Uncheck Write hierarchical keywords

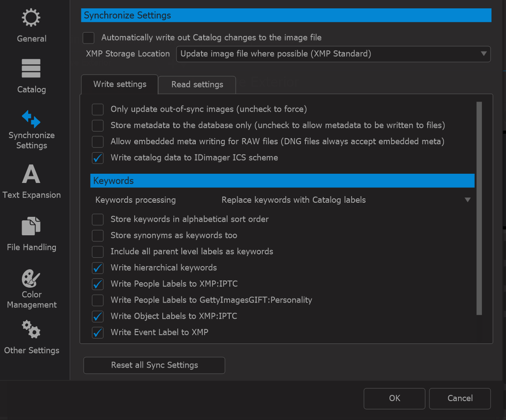click(x=98, y=268)
